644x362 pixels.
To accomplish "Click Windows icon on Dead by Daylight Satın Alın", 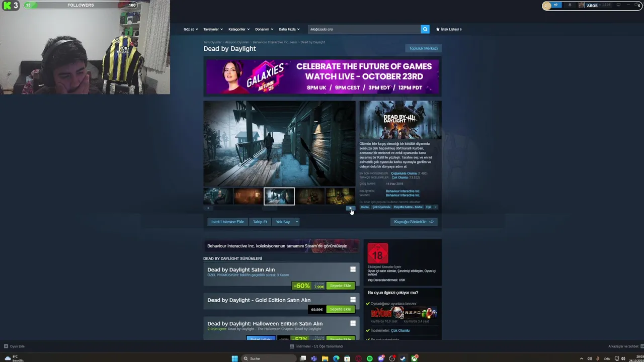I will (353, 269).
